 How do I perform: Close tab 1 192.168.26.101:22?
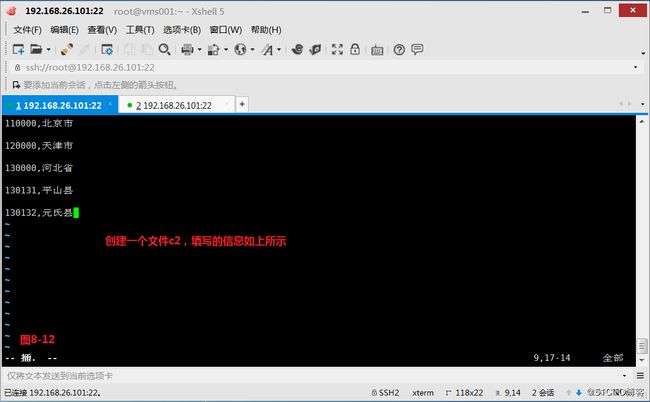110,104
